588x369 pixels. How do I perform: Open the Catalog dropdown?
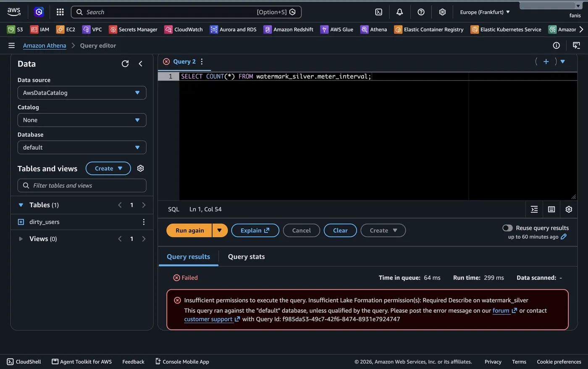click(82, 120)
